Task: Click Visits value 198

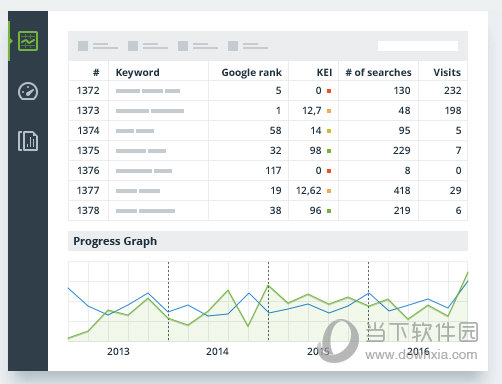Action: [453, 110]
